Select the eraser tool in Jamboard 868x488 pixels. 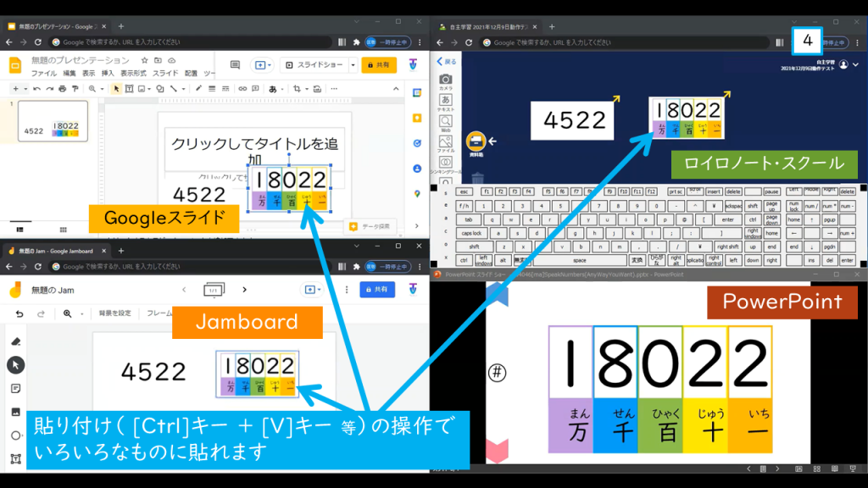[x=15, y=342]
